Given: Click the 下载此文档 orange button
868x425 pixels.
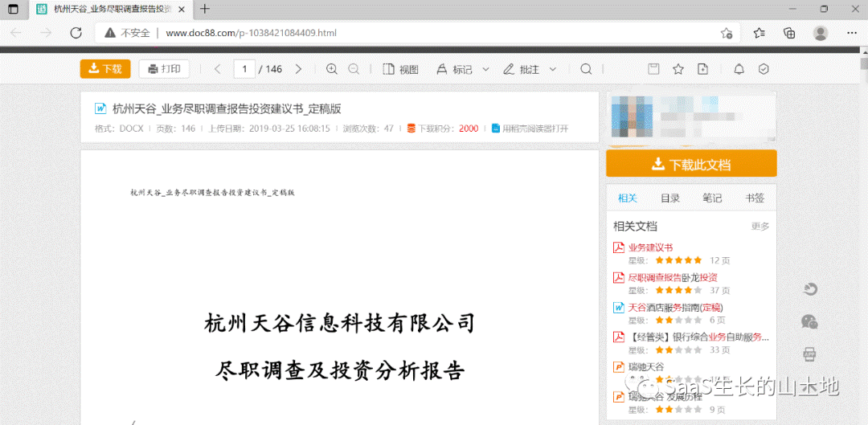Looking at the screenshot, I should (691, 164).
